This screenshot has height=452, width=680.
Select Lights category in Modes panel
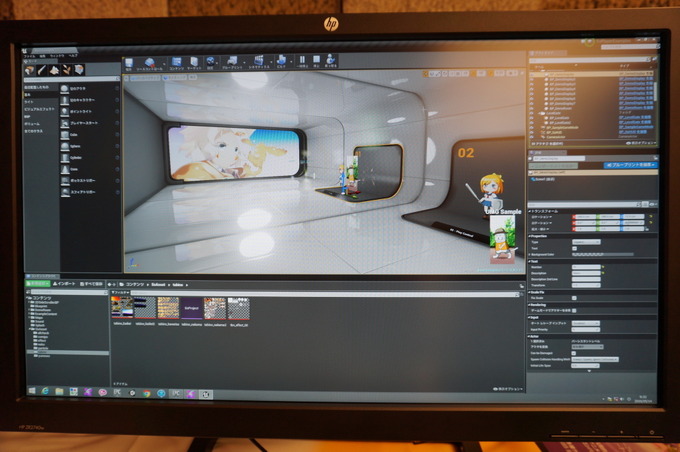point(30,101)
